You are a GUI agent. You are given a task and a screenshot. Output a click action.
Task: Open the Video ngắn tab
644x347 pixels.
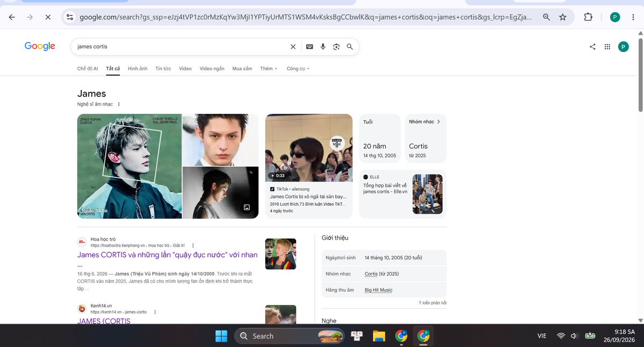point(212,69)
